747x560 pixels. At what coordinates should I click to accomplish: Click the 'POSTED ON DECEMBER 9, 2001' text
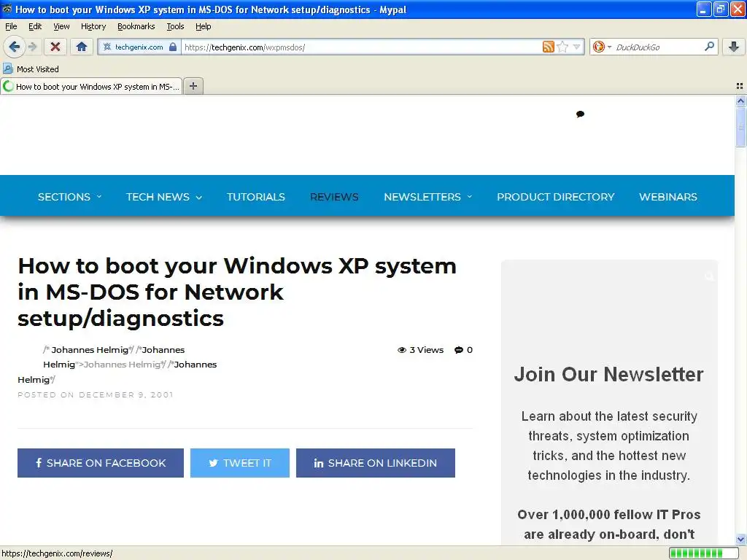(x=96, y=394)
